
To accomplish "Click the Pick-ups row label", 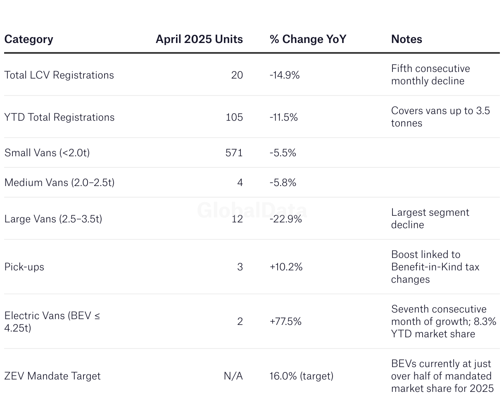I will tap(24, 267).
